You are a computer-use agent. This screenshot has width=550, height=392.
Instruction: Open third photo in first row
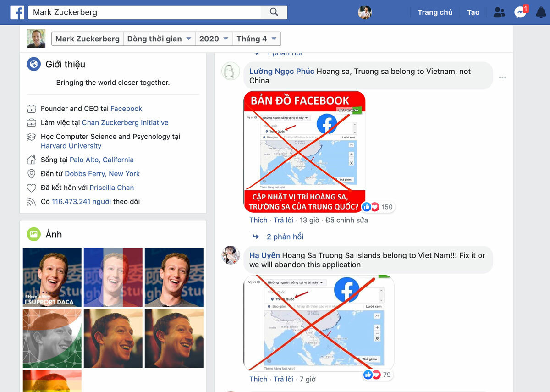[174, 277]
